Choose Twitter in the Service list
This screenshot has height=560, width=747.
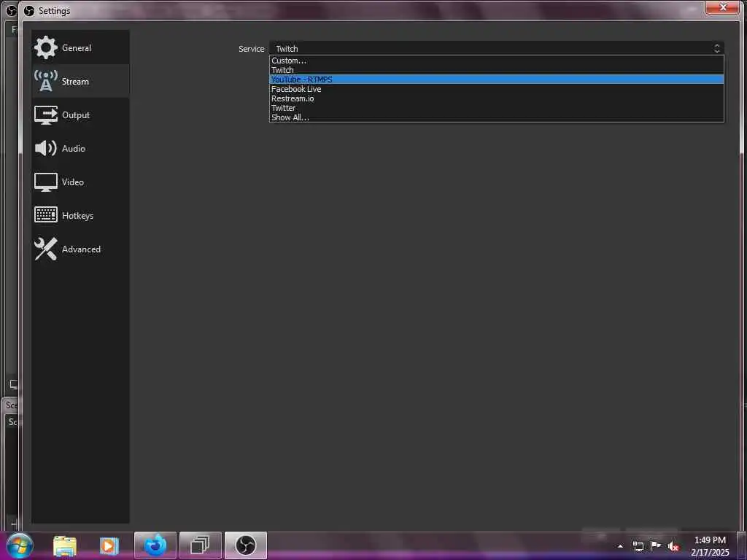(x=496, y=108)
